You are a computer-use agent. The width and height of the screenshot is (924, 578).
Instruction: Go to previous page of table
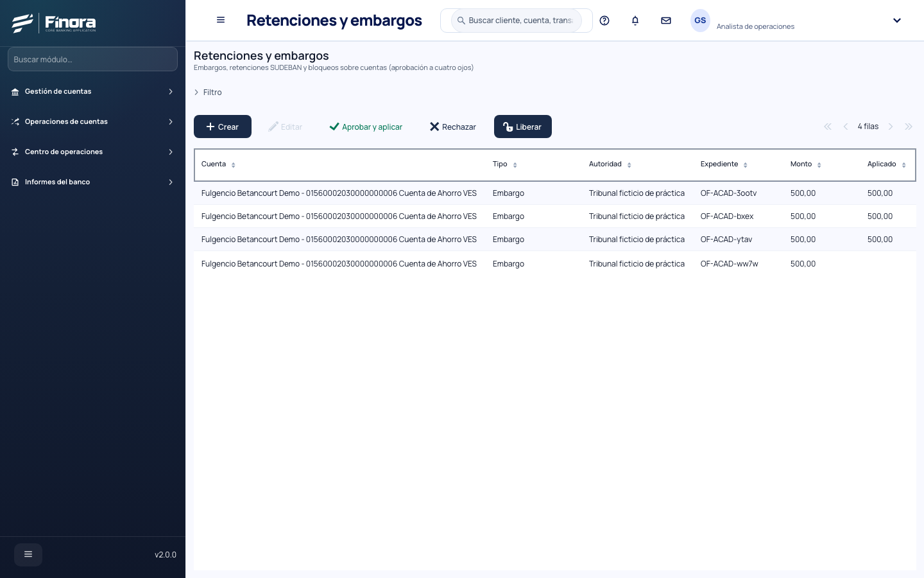click(x=846, y=127)
